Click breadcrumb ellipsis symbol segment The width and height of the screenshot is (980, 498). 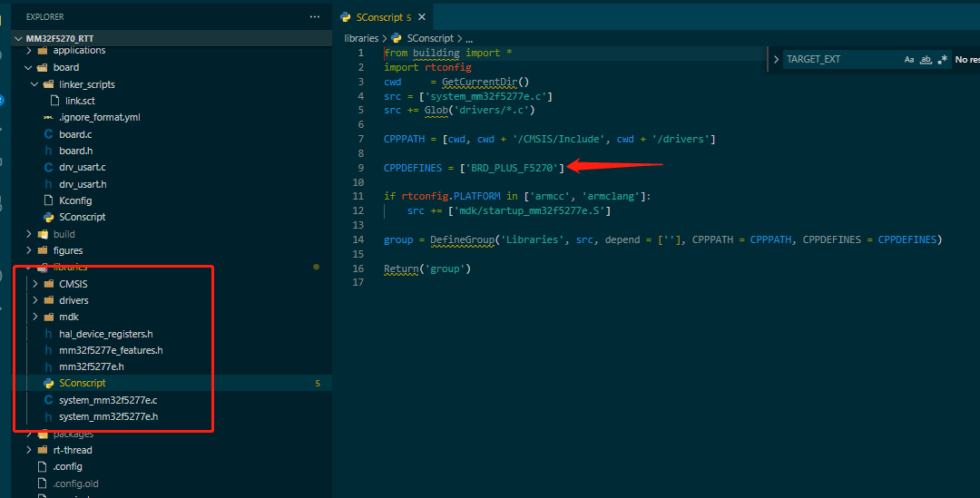click(x=469, y=39)
